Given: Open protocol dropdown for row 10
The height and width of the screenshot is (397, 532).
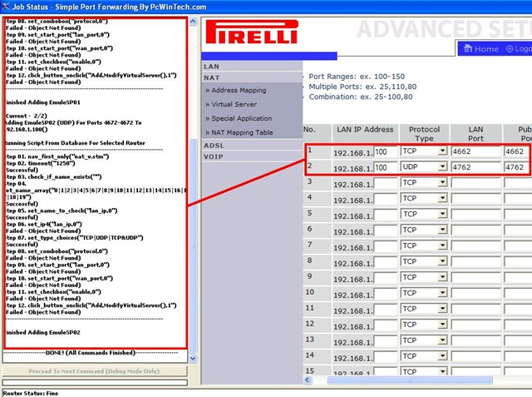Looking at the screenshot, I should 442,293.
